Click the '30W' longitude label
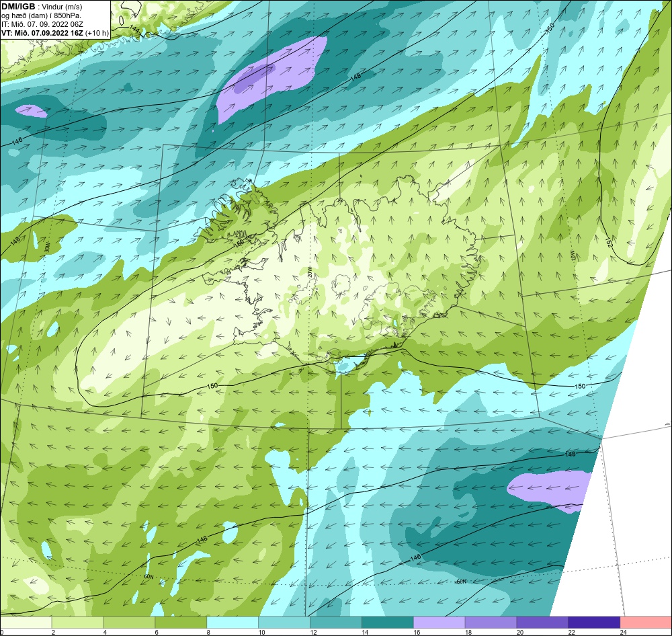The height and width of the screenshot is (636, 672). tap(47, 247)
